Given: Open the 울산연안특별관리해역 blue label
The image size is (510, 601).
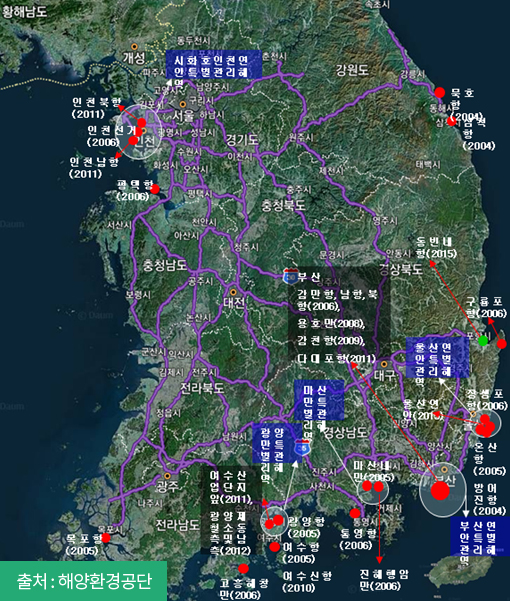Looking at the screenshot, I should click(x=437, y=357).
